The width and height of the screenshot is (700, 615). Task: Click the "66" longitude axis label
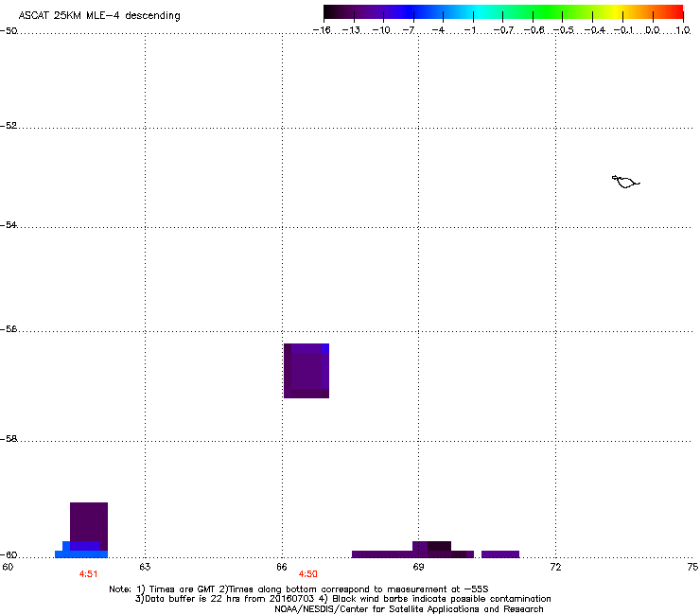pos(282,567)
